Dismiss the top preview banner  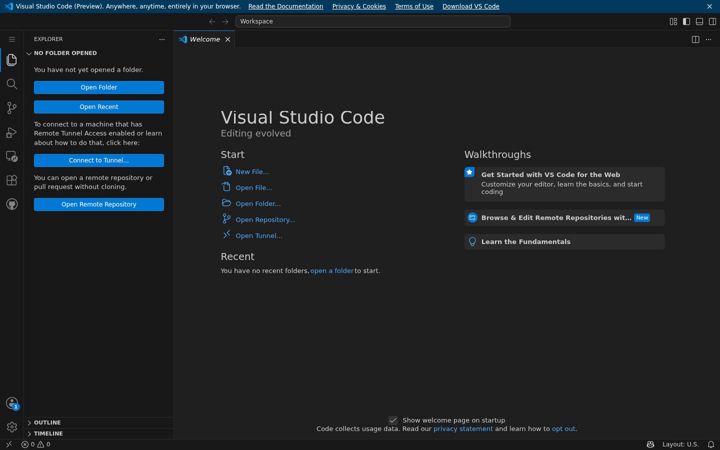(x=709, y=6)
